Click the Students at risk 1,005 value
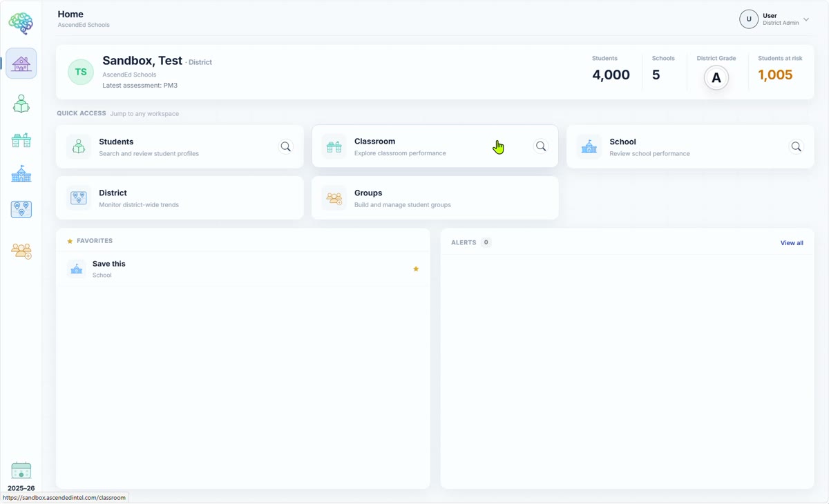 pos(775,75)
